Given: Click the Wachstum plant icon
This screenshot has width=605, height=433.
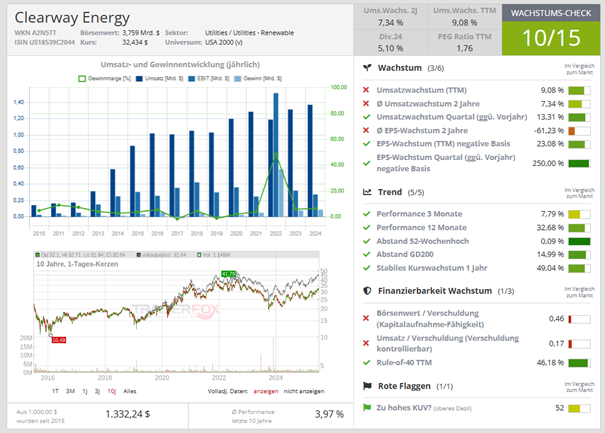Looking at the screenshot, I should point(367,68).
